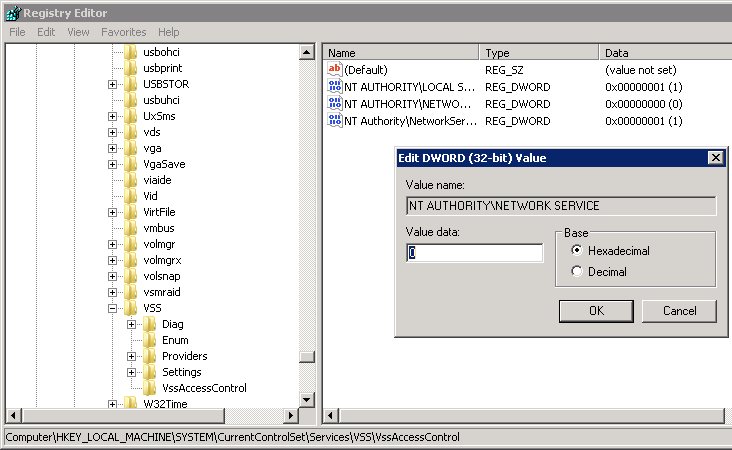Screen dimensions: 732x450
Task: Click the NT AUTHORITY\NETWO... DWORD icon
Action: tap(335, 104)
